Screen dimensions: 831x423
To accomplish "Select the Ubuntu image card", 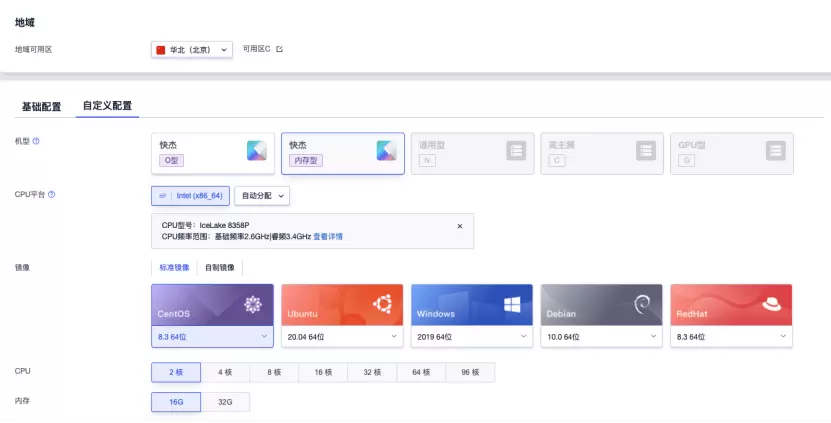I will coord(341,305).
